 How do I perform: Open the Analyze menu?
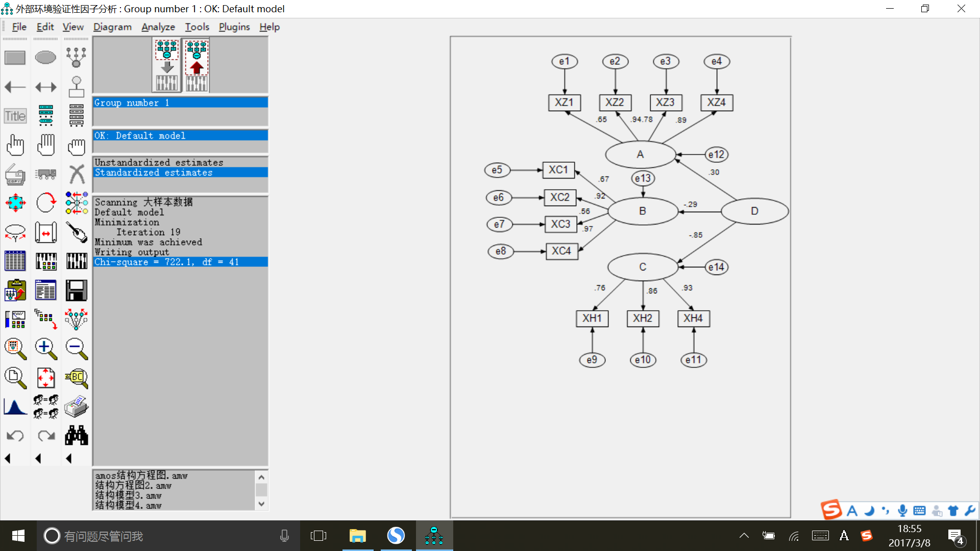158,27
